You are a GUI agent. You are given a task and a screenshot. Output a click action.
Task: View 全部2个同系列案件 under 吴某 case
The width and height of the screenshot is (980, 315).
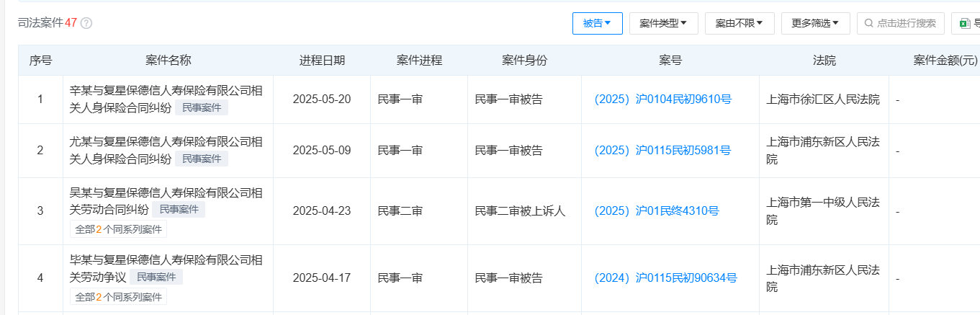click(118, 229)
